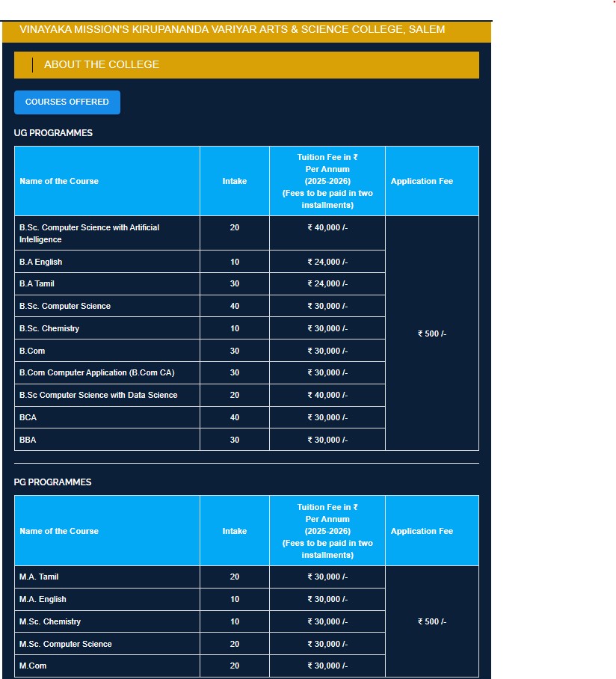Click intake 10 for B.Sc. Chemistry

(x=235, y=329)
